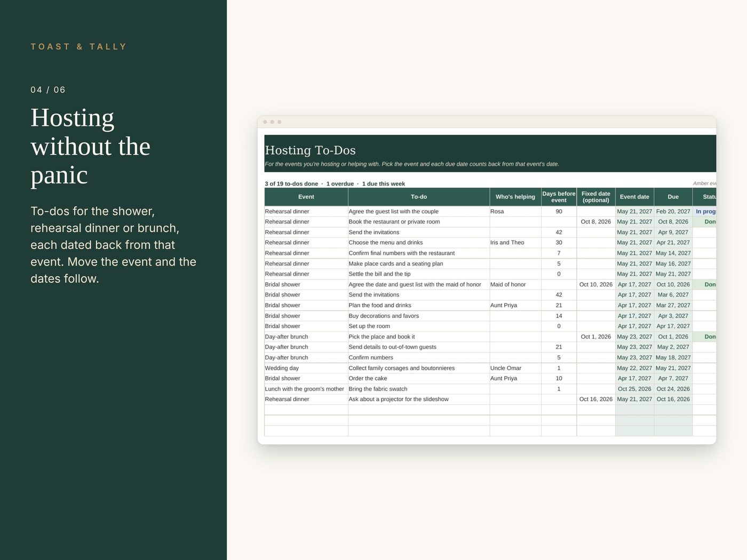The height and width of the screenshot is (560, 747).
Task: Click the 'Due' column header
Action: pyautogui.click(x=673, y=197)
